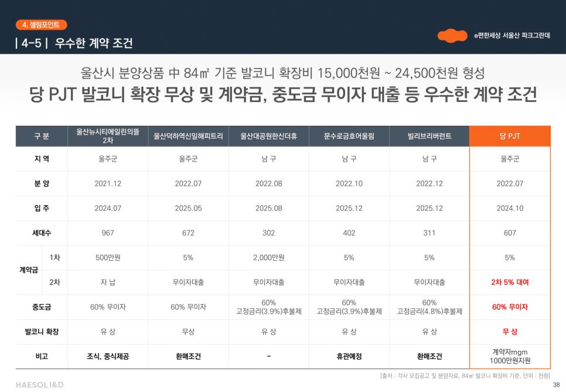Click the 'e편한세상 서울산 파크그란데' brand text
This screenshot has height=392, width=566.
point(512,35)
